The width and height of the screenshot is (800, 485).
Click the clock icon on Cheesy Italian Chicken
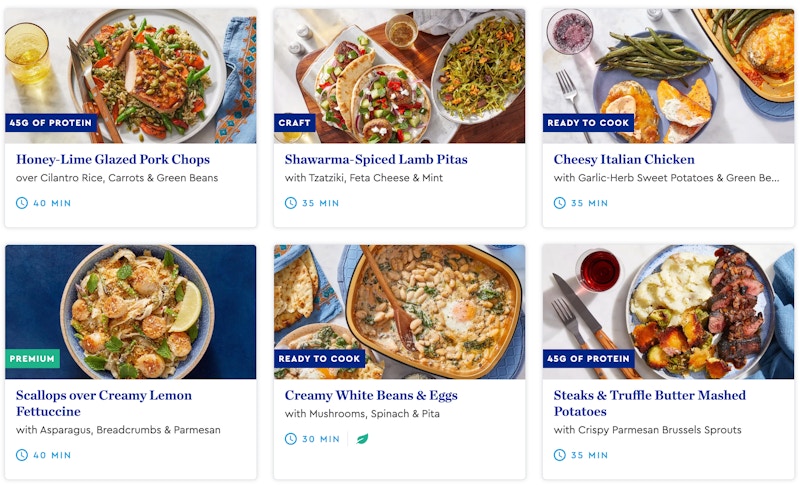559,203
